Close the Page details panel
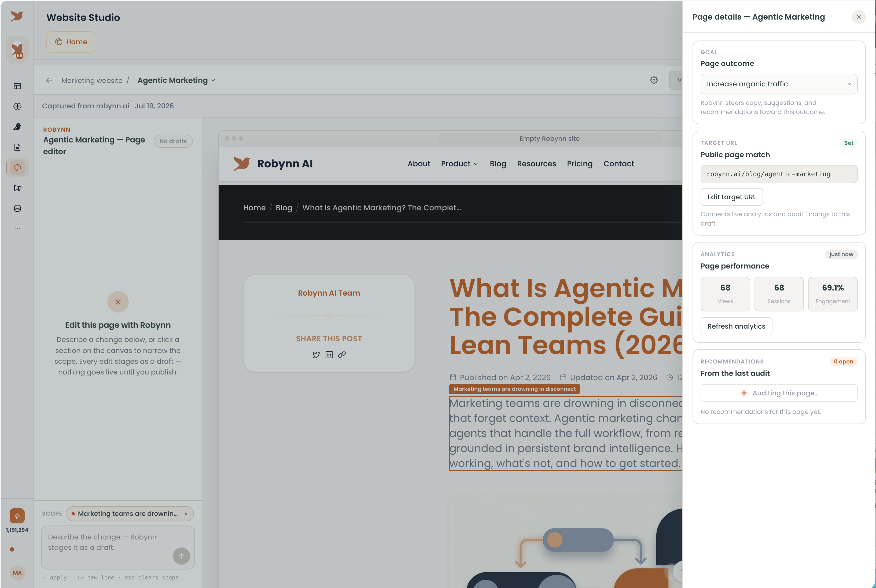The width and height of the screenshot is (876, 588). pos(858,17)
